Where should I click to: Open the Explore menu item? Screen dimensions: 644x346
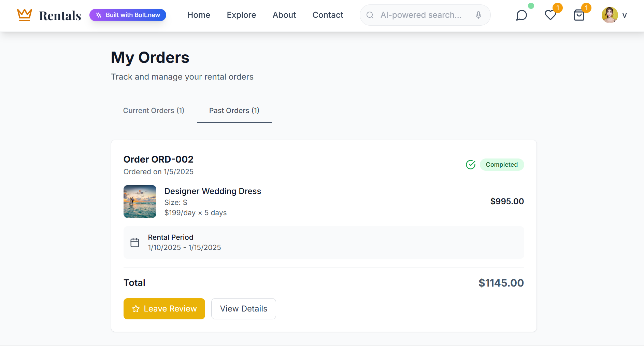(241, 15)
